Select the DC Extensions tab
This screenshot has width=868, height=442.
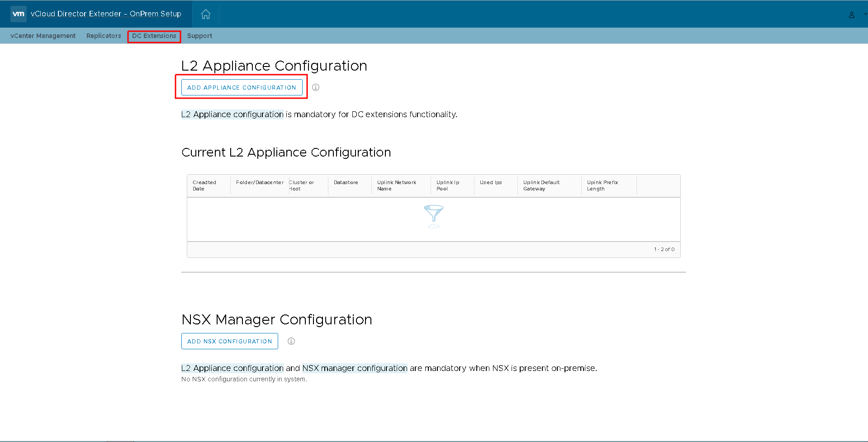154,36
